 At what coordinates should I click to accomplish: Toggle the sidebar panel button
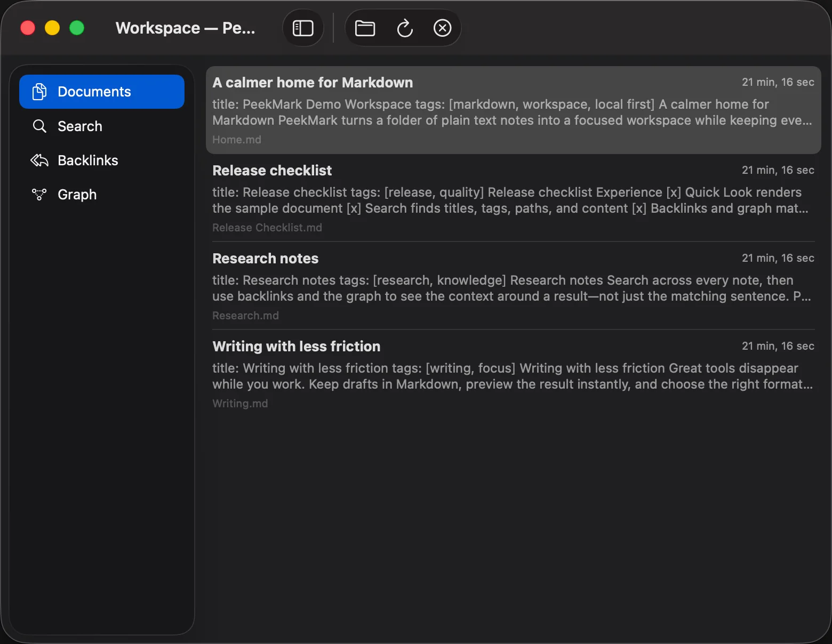coord(303,28)
